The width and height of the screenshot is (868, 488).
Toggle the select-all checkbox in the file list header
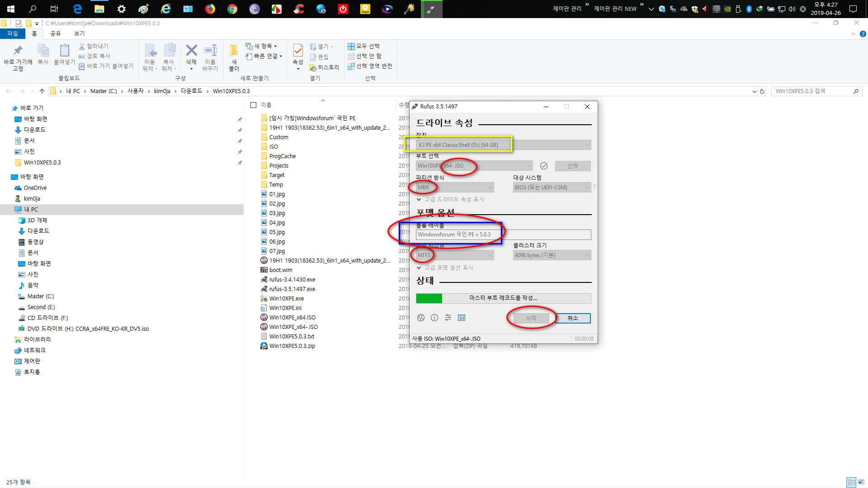pyautogui.click(x=254, y=105)
